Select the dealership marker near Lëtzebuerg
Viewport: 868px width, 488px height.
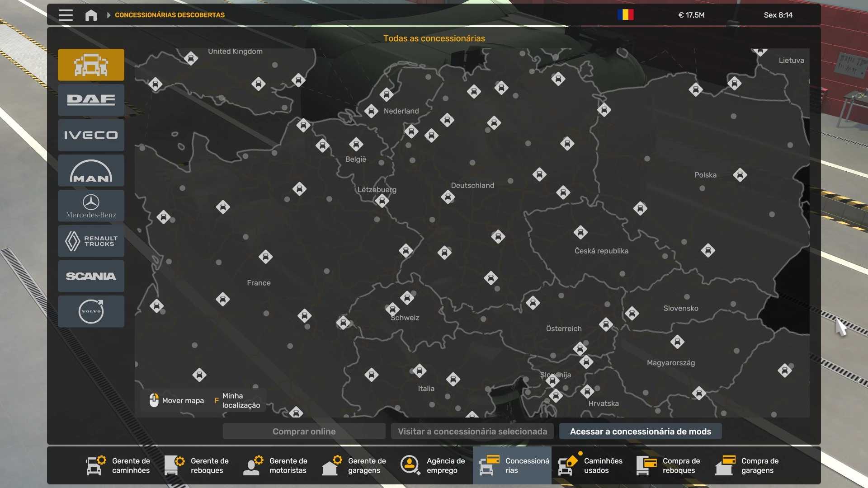382,201
